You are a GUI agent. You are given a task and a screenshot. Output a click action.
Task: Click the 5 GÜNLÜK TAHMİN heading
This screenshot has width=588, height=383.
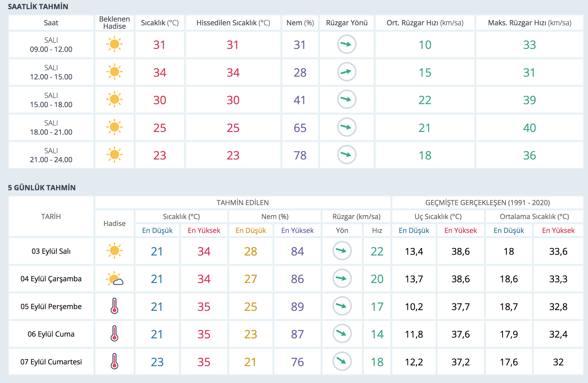[x=42, y=188]
